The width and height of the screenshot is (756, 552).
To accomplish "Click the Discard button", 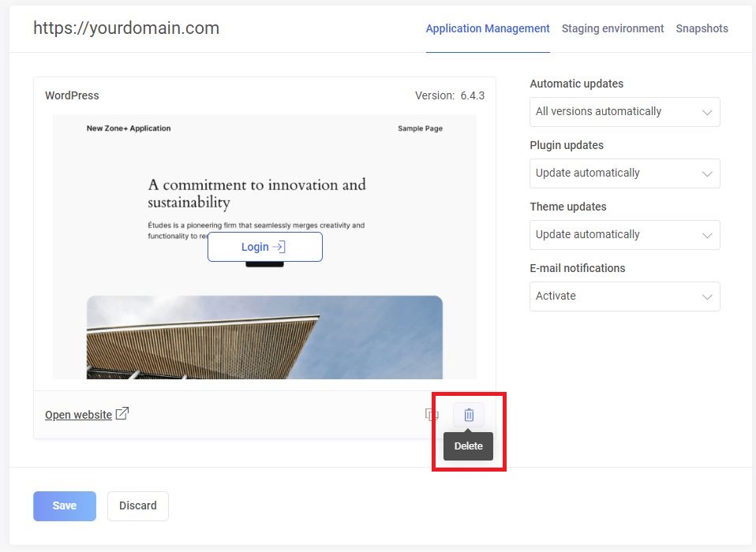I will (x=138, y=505).
